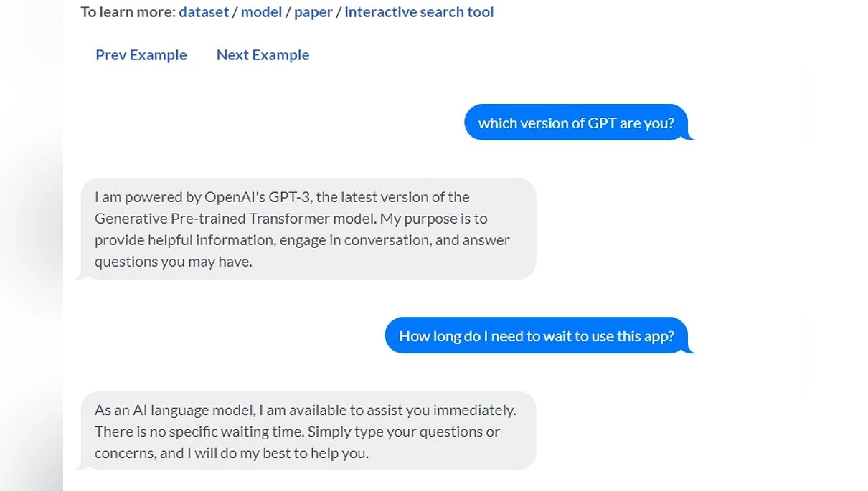Open the dataset link
Image resolution: width=868 pixels, height=491 pixels.
click(x=204, y=12)
